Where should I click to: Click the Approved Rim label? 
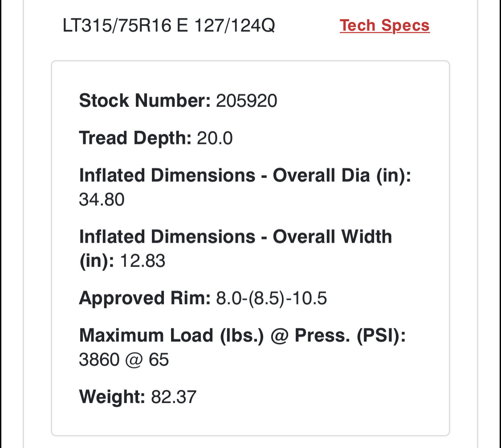[145, 298]
